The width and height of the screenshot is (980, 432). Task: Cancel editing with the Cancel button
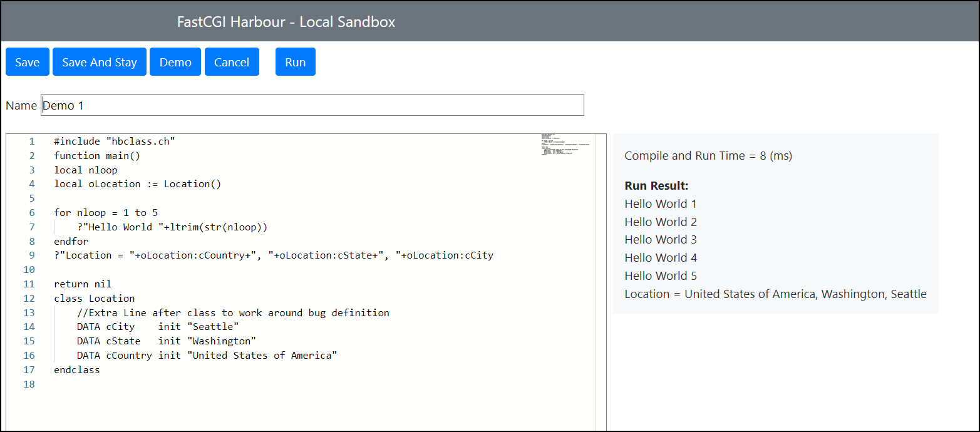click(x=232, y=62)
